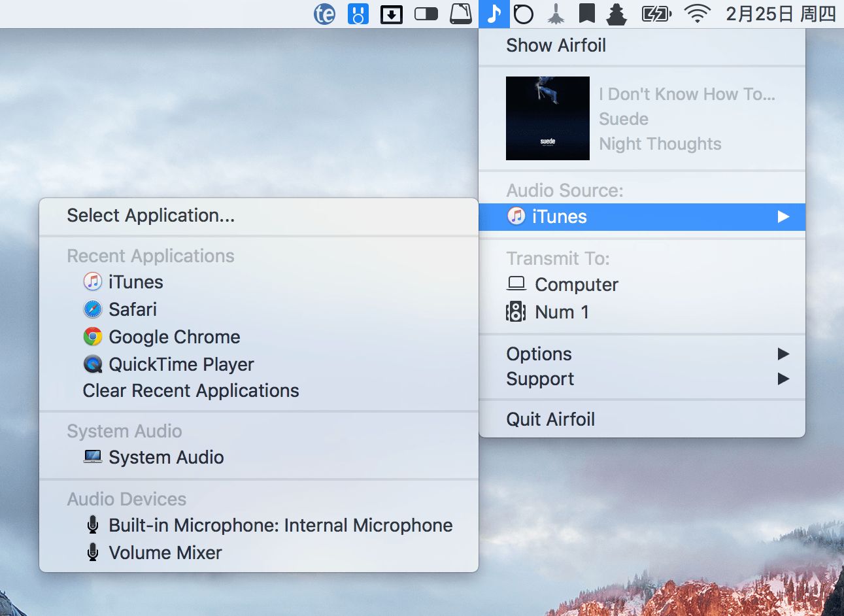Expand the Support submenu
The image size is (844, 616).
click(642, 379)
